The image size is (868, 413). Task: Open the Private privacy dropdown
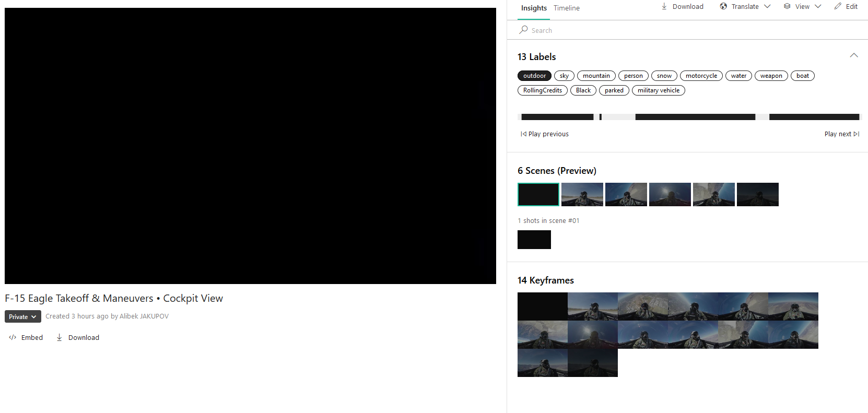(22, 316)
